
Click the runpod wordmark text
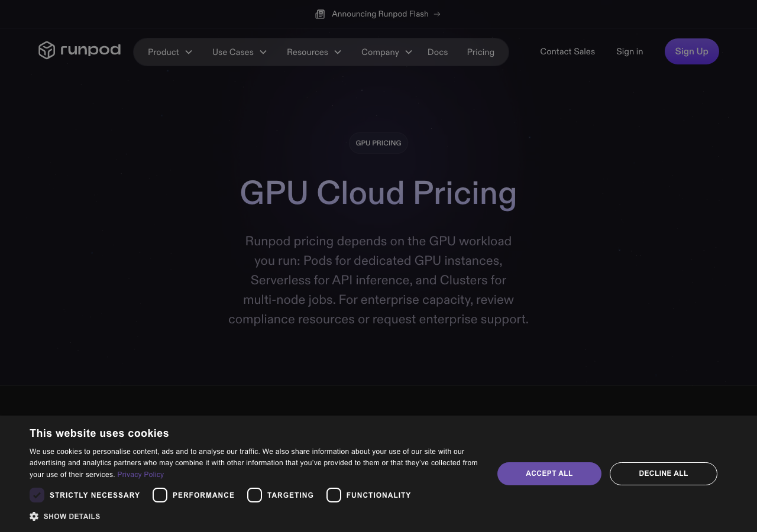[90, 50]
